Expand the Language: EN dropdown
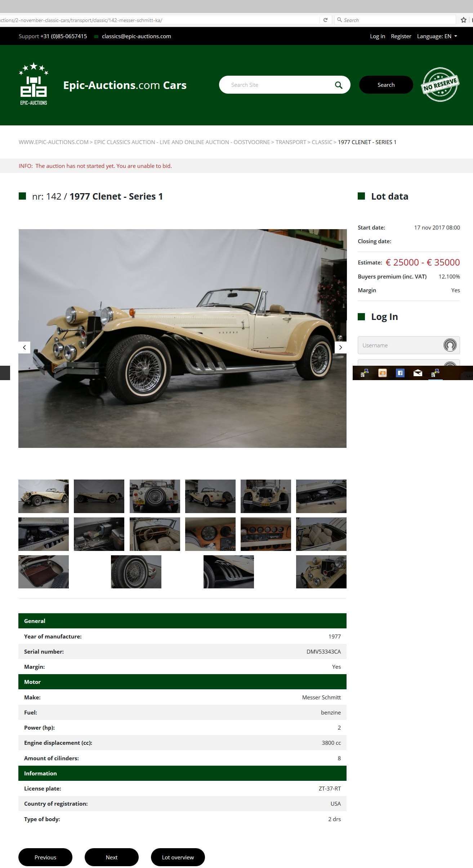The image size is (473, 868). [437, 36]
